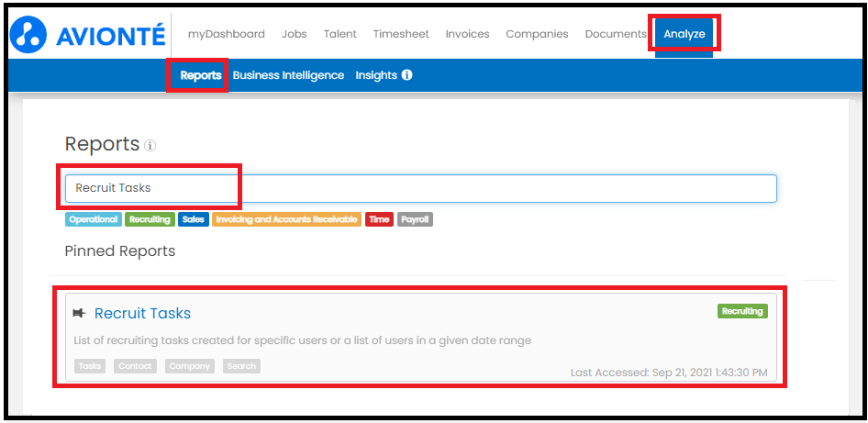Open the Documents section
Viewport: 868px width, 423px height.
pyautogui.click(x=616, y=34)
